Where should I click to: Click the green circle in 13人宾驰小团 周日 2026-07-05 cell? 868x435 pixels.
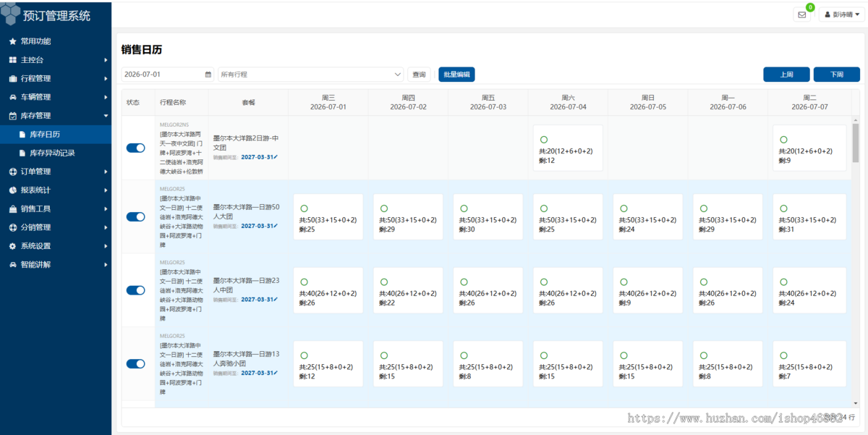point(624,355)
